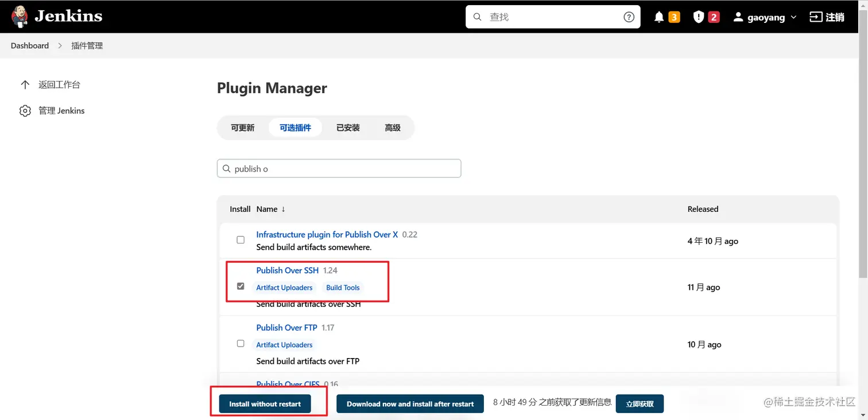Screen dimensions: 868x420
Task: Click the gaoyang user avatar icon
Action: pyautogui.click(x=738, y=17)
